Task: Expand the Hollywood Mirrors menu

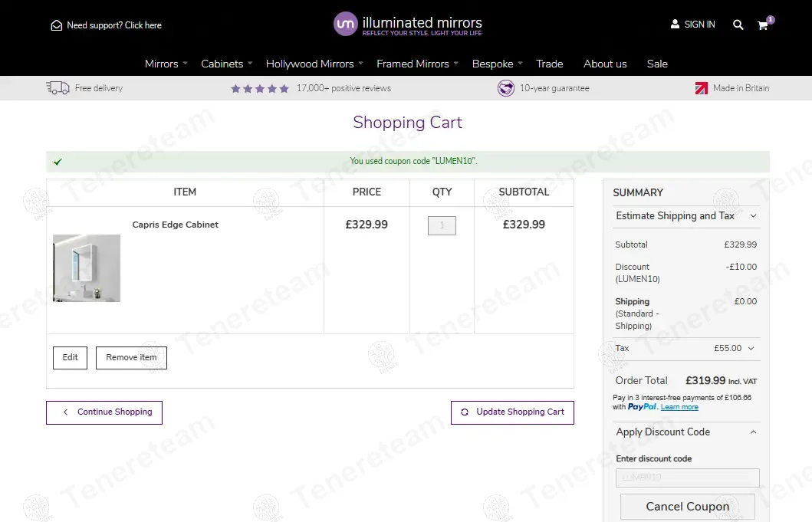Action: click(314, 64)
